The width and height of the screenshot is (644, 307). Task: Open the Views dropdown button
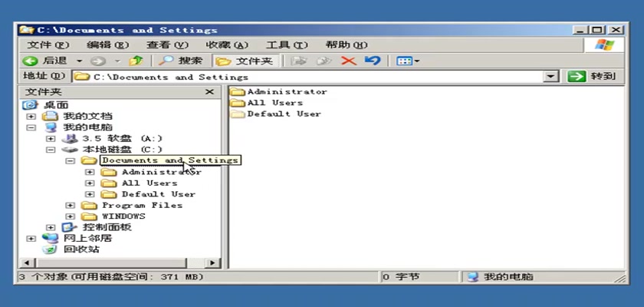(x=408, y=61)
